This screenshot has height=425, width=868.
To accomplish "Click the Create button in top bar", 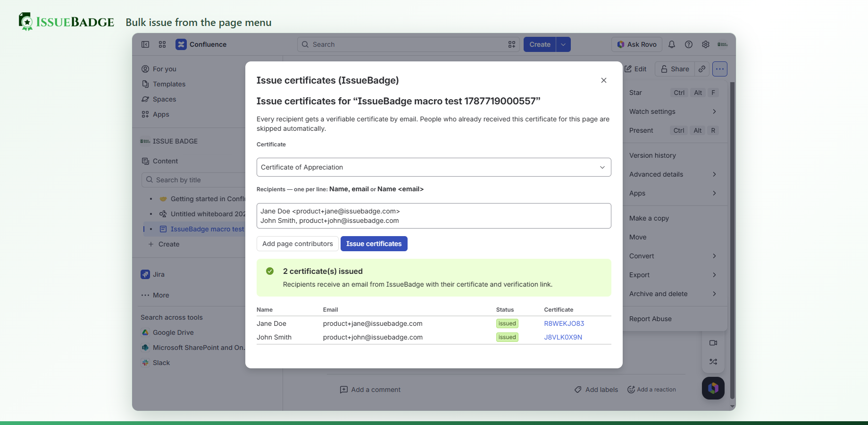I will (540, 44).
